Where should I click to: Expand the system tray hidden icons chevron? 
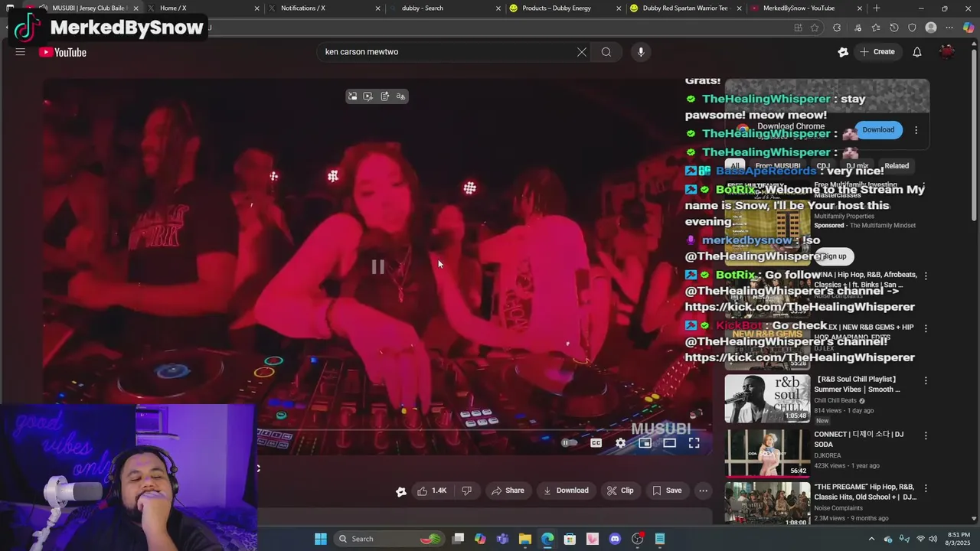[871, 539]
